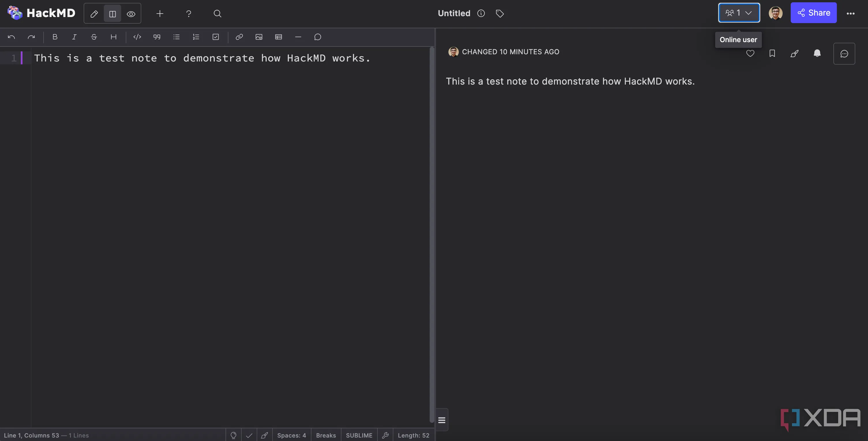Switch to edit-only mode
Viewport: 868px width, 441px height.
pos(94,14)
